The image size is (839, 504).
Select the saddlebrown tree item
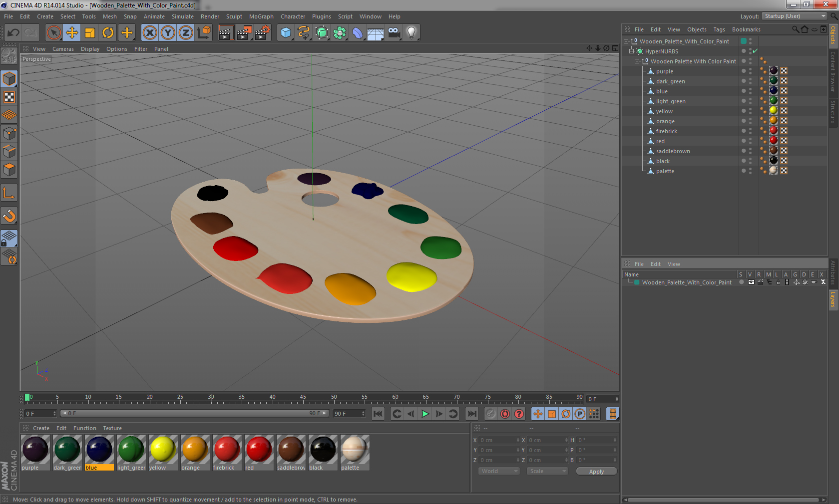[673, 151]
